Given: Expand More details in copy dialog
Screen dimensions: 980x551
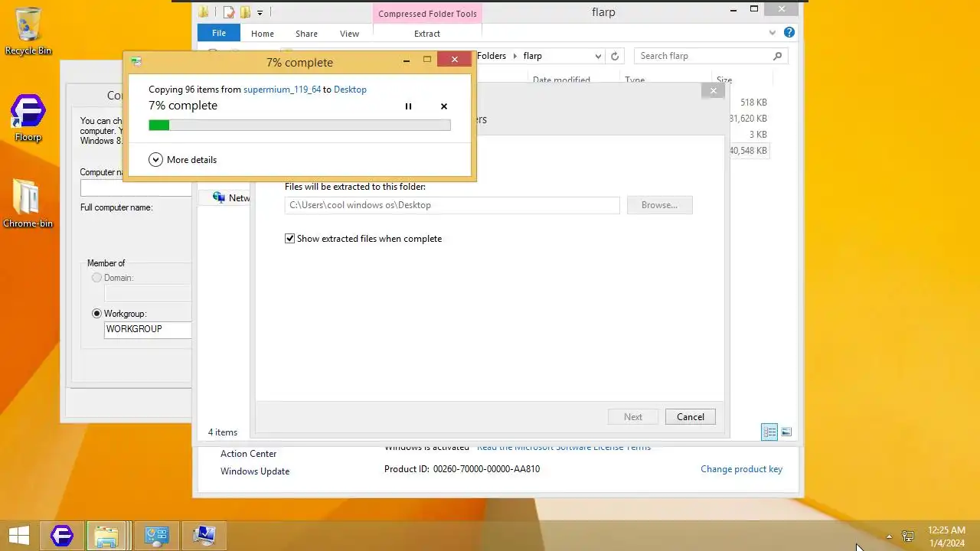Looking at the screenshot, I should [x=182, y=160].
